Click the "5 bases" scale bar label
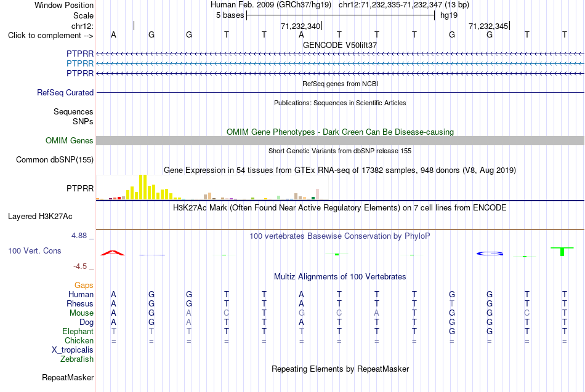The image size is (585, 392). point(230,15)
